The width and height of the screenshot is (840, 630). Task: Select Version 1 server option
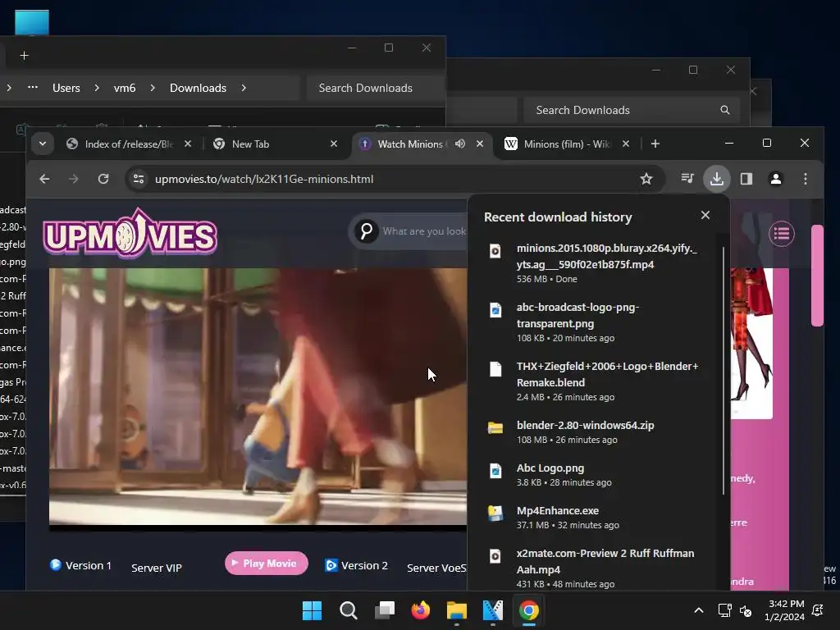tap(81, 565)
